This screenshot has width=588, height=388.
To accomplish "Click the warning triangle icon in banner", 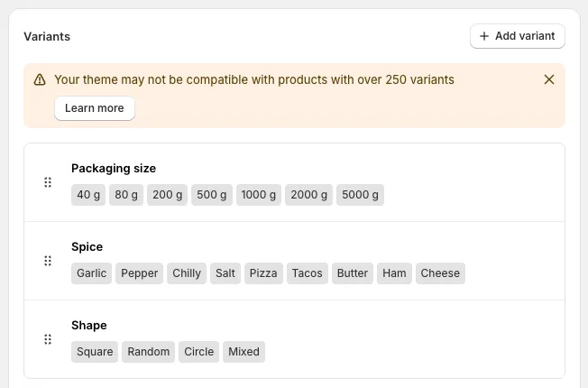I will coord(40,79).
